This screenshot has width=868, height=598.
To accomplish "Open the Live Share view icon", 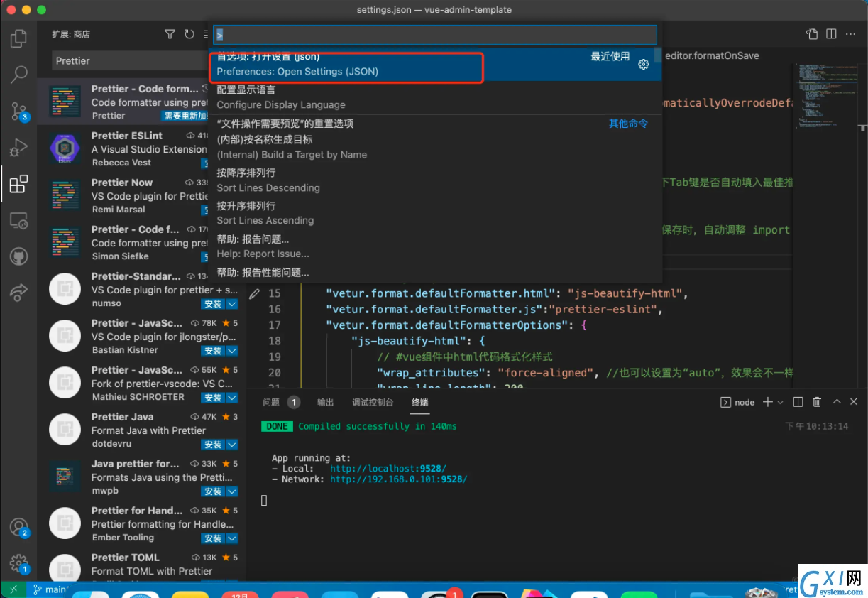I will 18,293.
